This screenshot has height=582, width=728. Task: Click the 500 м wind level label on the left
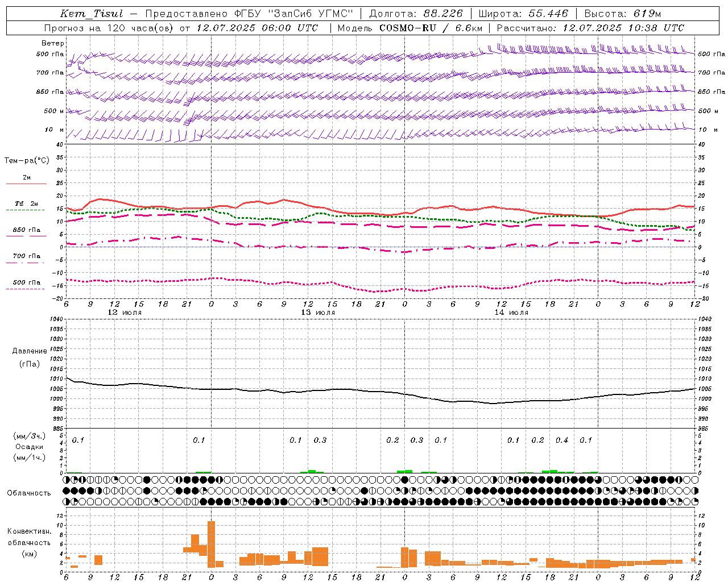(x=54, y=111)
